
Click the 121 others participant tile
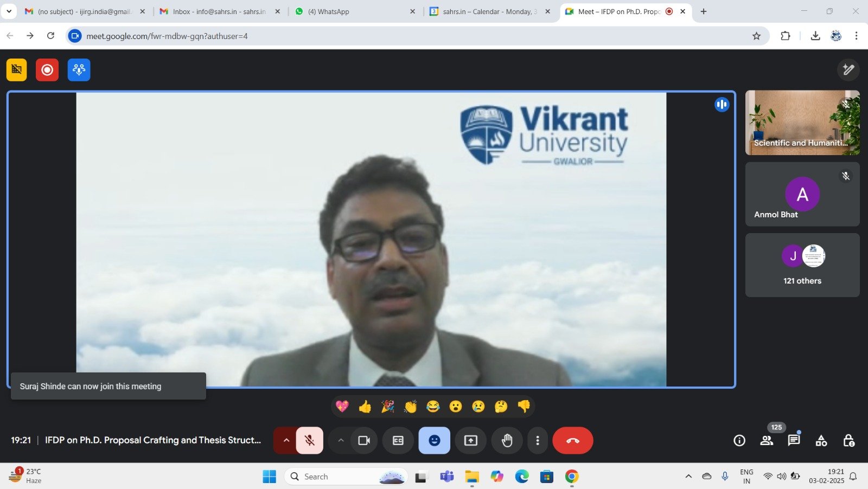(x=802, y=265)
